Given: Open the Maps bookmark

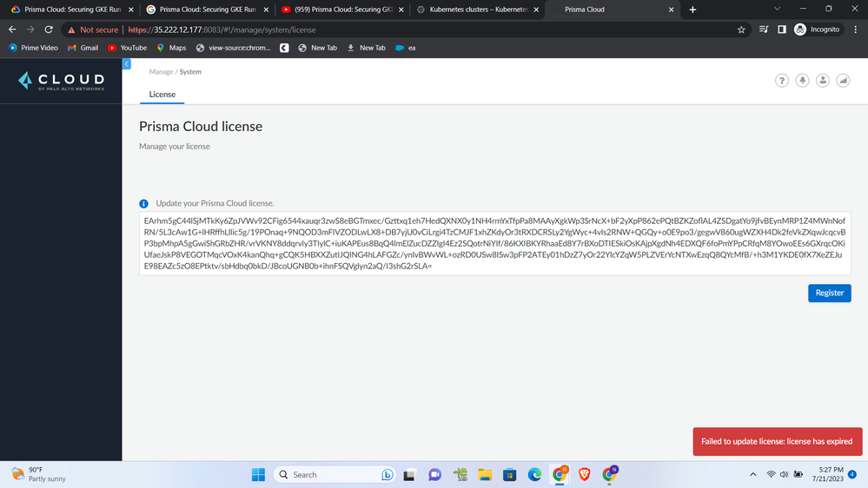Looking at the screenshot, I should (x=171, y=48).
